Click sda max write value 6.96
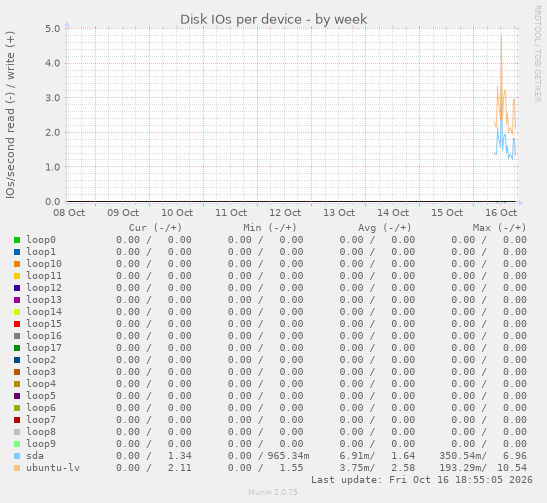The width and height of the screenshot is (547, 503). pos(515,456)
